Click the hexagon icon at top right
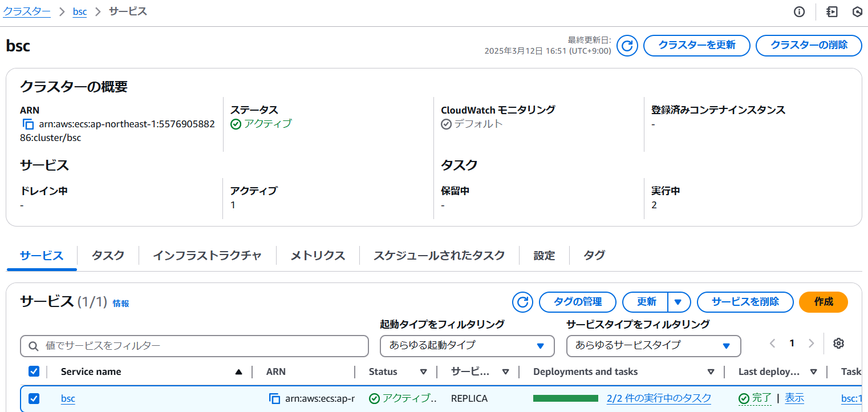Screen dimensions: 868x412 click(857, 11)
